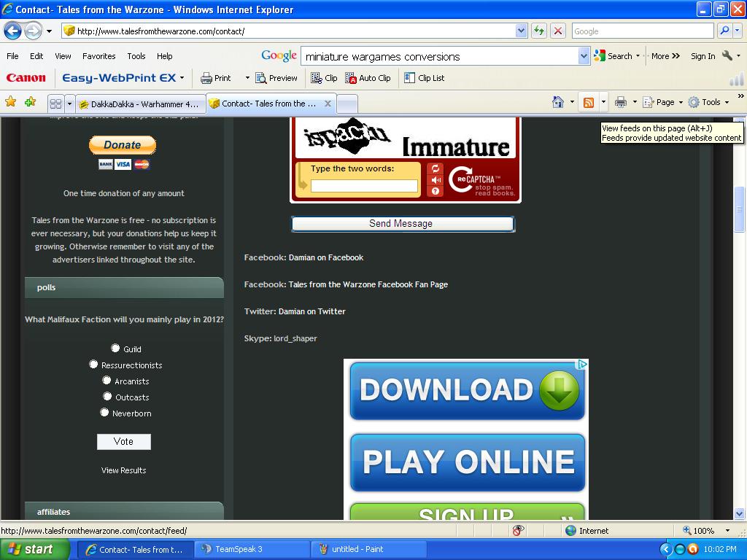The width and height of the screenshot is (747, 560).
Task: Select the Arcanists poll option
Action: pyautogui.click(x=107, y=381)
